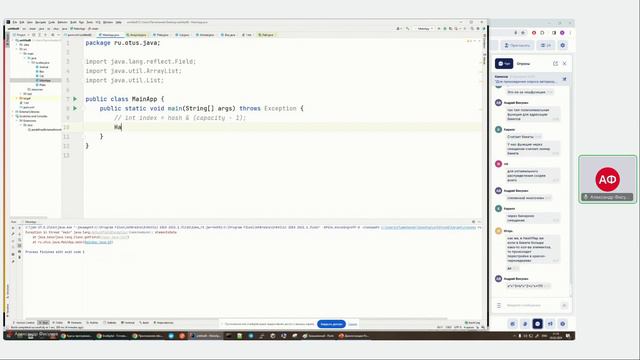Switch to the pom.xml editor tab
Screen dimensions: 640x360
point(80,35)
